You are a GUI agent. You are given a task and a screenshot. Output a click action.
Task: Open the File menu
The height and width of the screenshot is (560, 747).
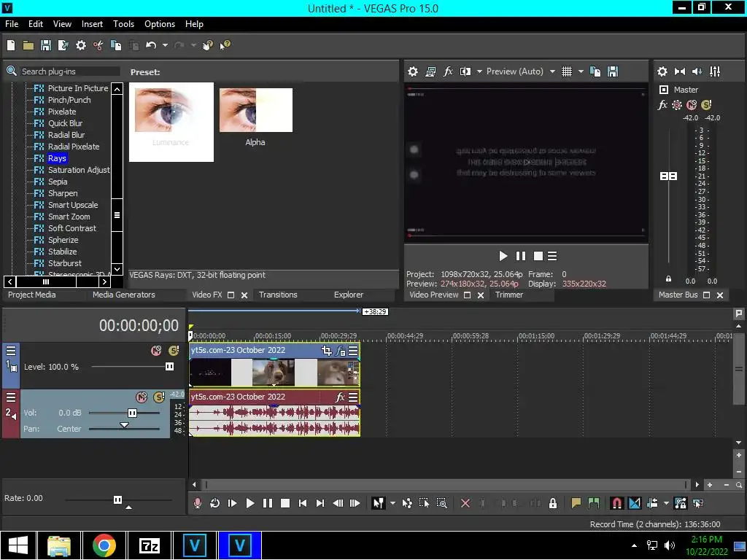[x=12, y=24]
